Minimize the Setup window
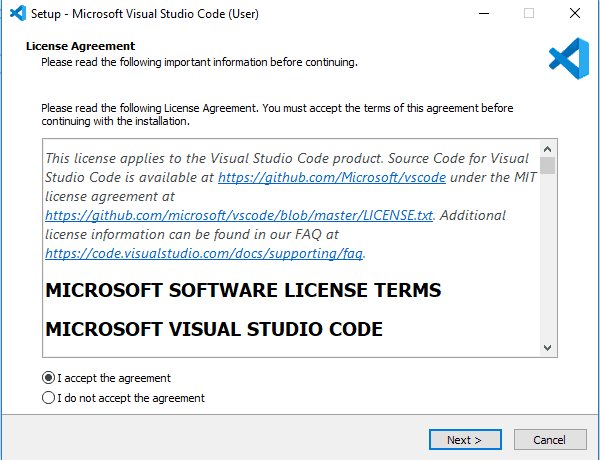The image size is (600, 460). click(x=483, y=14)
